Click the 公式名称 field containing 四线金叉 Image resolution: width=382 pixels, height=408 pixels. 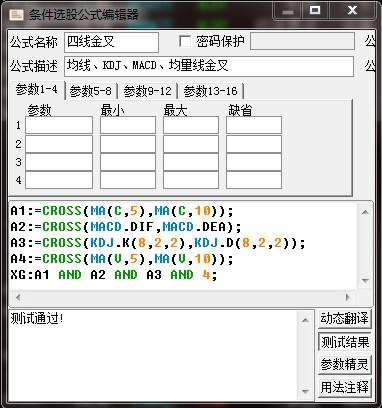[x=111, y=42]
